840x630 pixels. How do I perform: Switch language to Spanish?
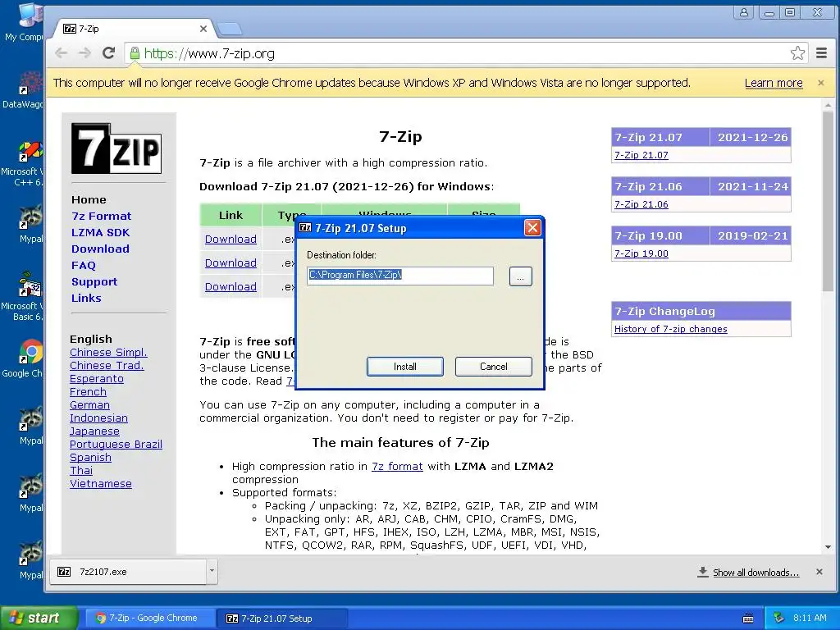(90, 458)
